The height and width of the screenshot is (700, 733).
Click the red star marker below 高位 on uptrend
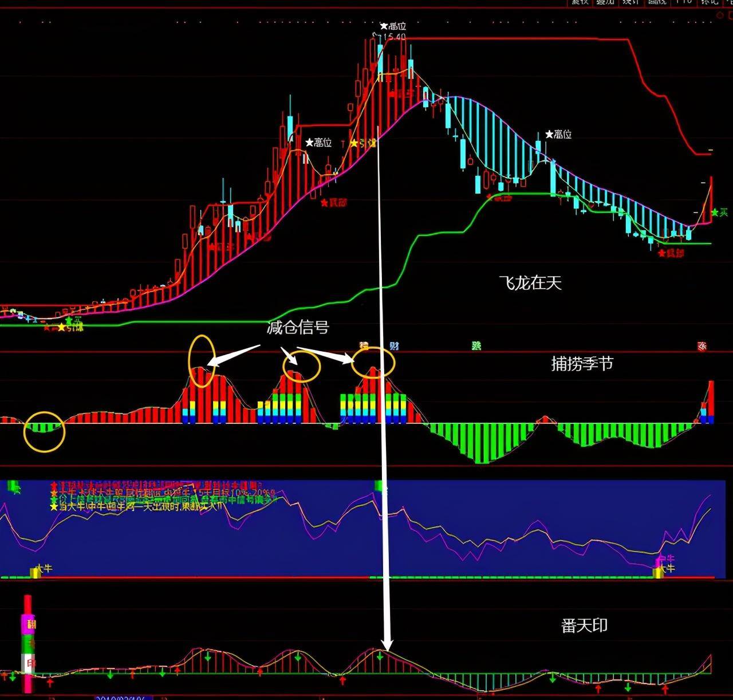pyautogui.click(x=333, y=202)
